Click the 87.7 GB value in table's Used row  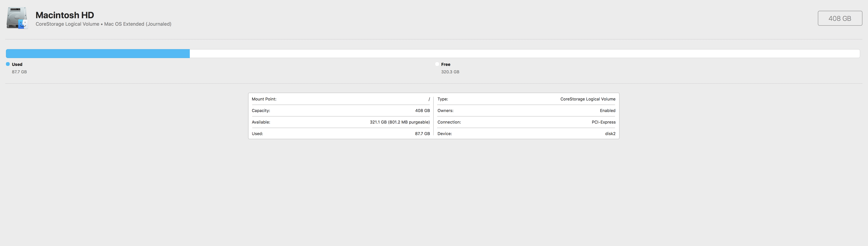422,134
